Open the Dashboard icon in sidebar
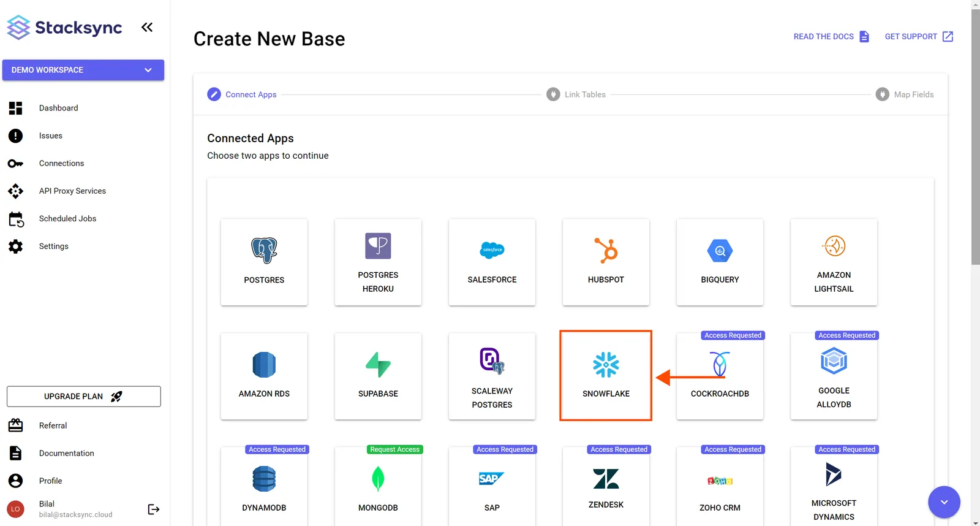Screen dimensions: 980x526 (x=16, y=109)
